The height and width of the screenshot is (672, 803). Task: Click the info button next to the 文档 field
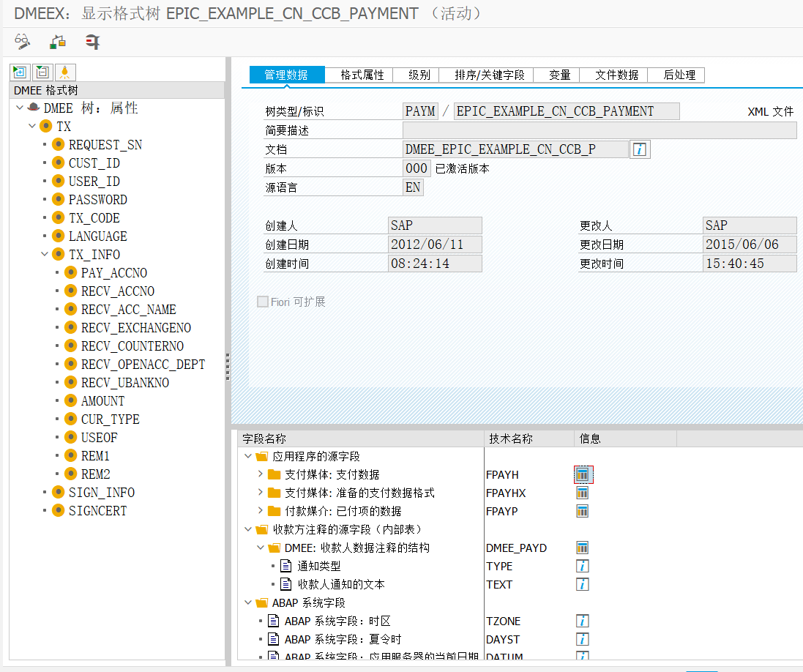(640, 149)
